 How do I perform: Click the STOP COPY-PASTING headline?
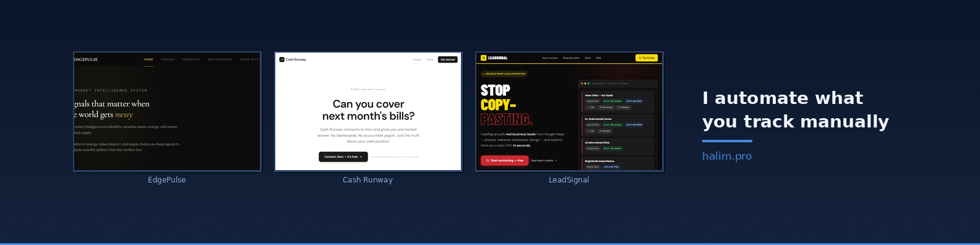506,105
